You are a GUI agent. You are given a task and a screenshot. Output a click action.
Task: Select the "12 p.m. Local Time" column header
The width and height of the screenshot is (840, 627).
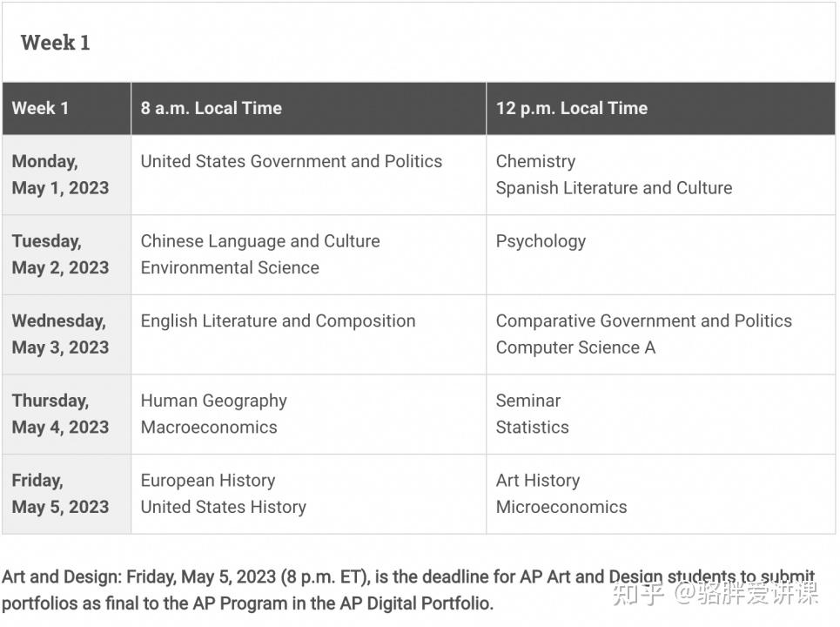[572, 109]
